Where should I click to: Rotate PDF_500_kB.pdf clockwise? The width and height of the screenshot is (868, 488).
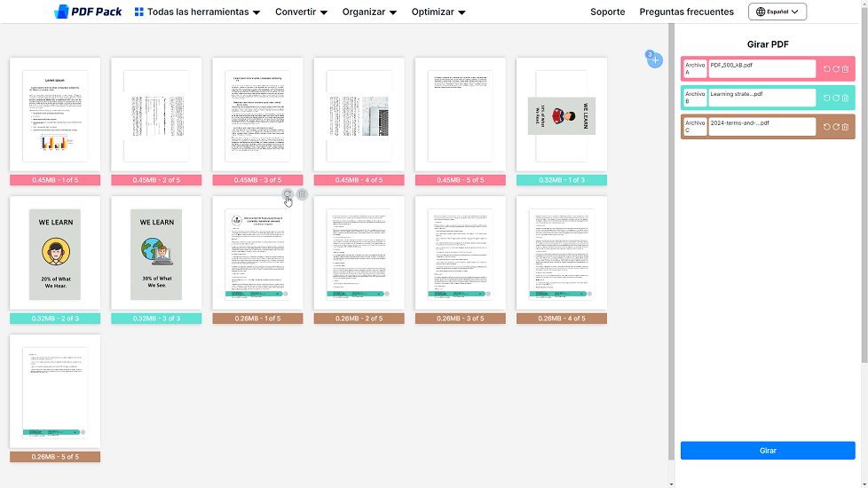836,69
